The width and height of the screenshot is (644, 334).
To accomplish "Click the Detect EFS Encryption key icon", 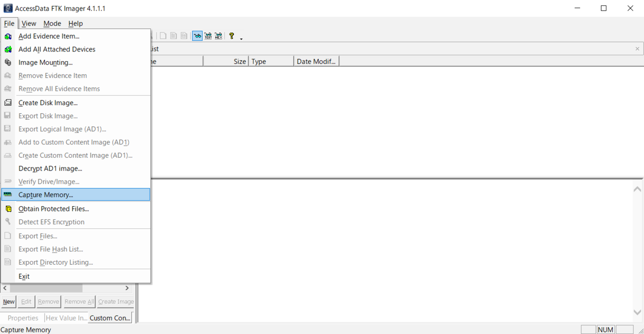I will pyautogui.click(x=8, y=222).
